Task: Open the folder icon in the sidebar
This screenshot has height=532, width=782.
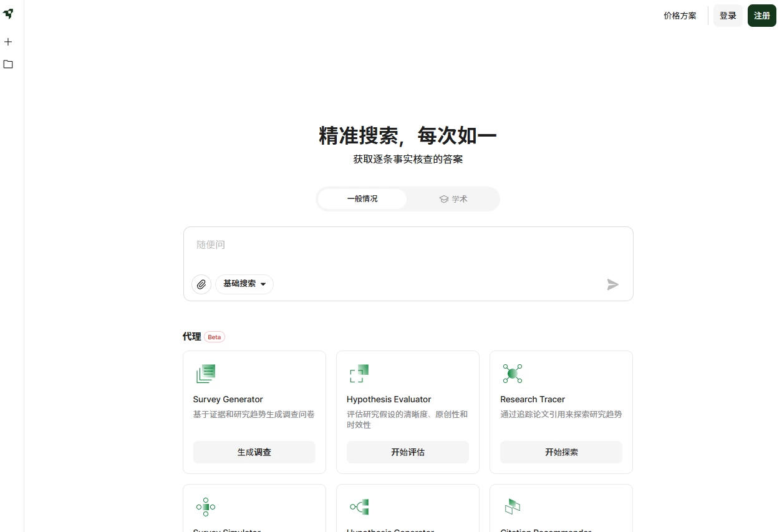Action: click(x=8, y=64)
